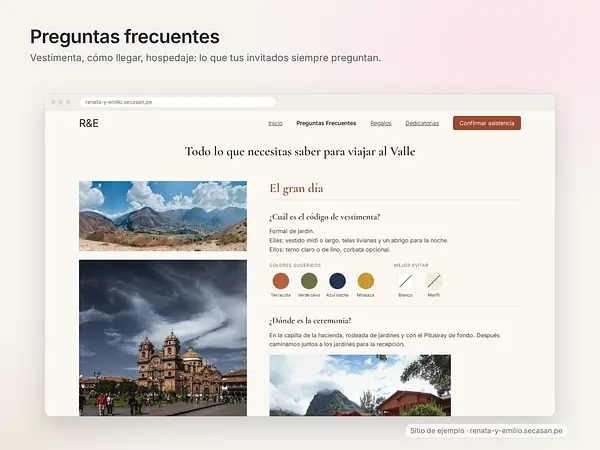Viewport: 600px width, 450px height.
Task: Open the mountain valley landscape photo
Action: tap(163, 216)
